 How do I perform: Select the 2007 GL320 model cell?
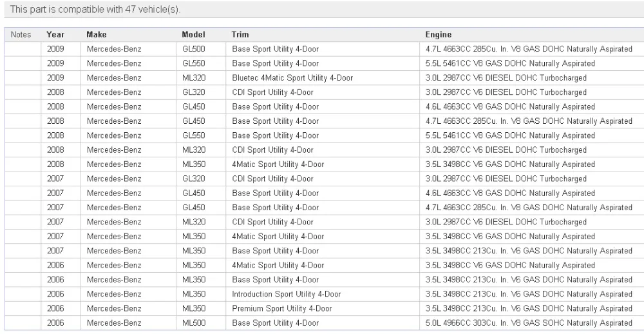[194, 179]
